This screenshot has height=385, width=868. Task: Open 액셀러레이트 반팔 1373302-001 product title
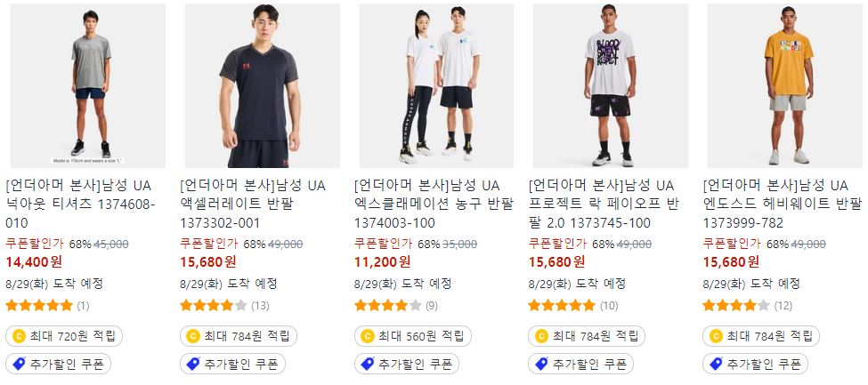tap(253, 205)
